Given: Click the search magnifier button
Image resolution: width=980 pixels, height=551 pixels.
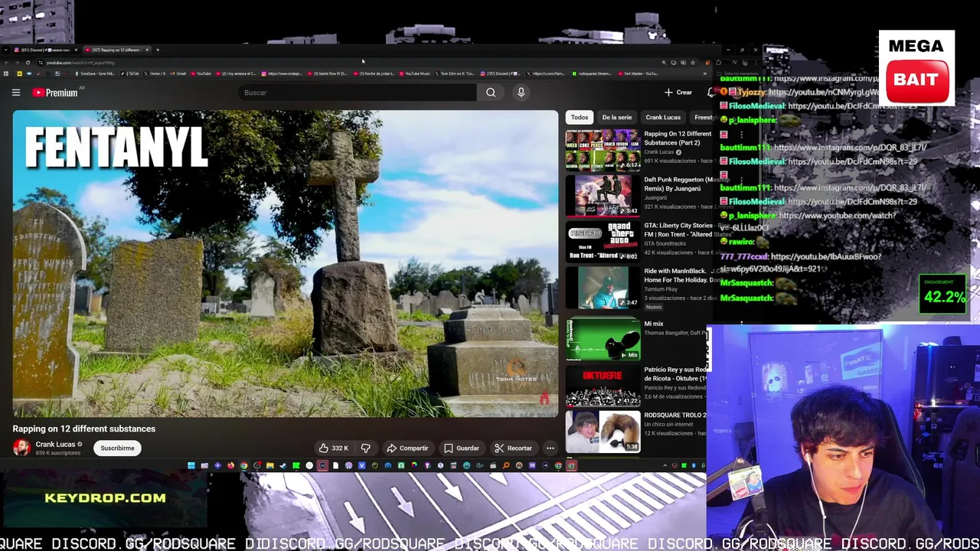Looking at the screenshot, I should pyautogui.click(x=491, y=93).
